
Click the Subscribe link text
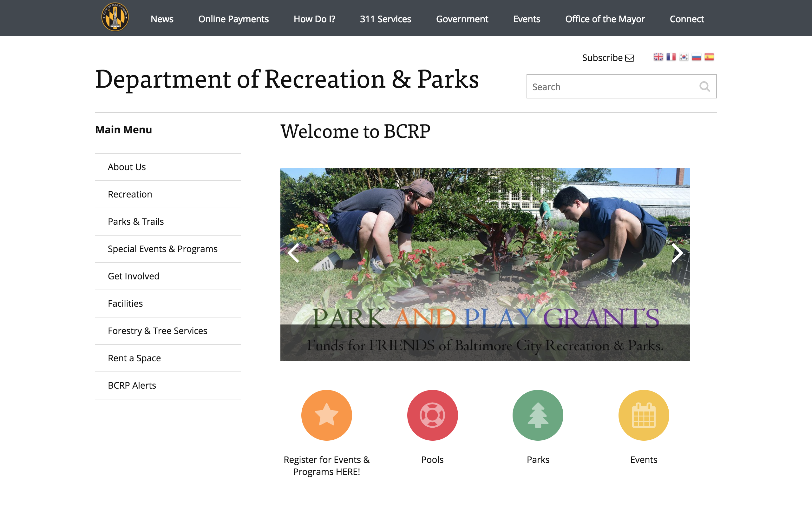[602, 58]
